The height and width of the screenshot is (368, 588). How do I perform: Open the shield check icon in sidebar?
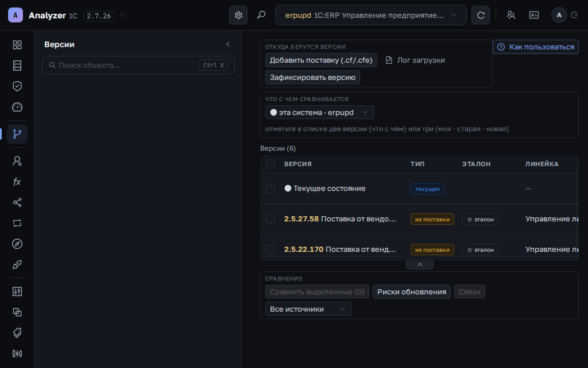[x=17, y=86]
